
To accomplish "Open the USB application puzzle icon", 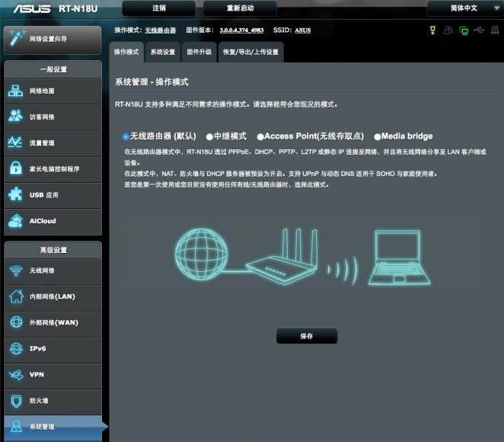I will (15, 194).
